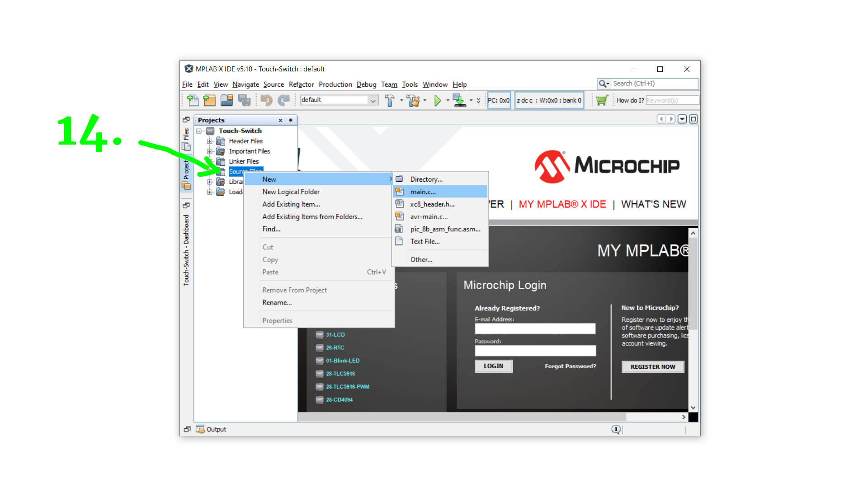This screenshot has width=868, height=488.
Task: Expand the Important Files tree node
Action: coord(209,151)
